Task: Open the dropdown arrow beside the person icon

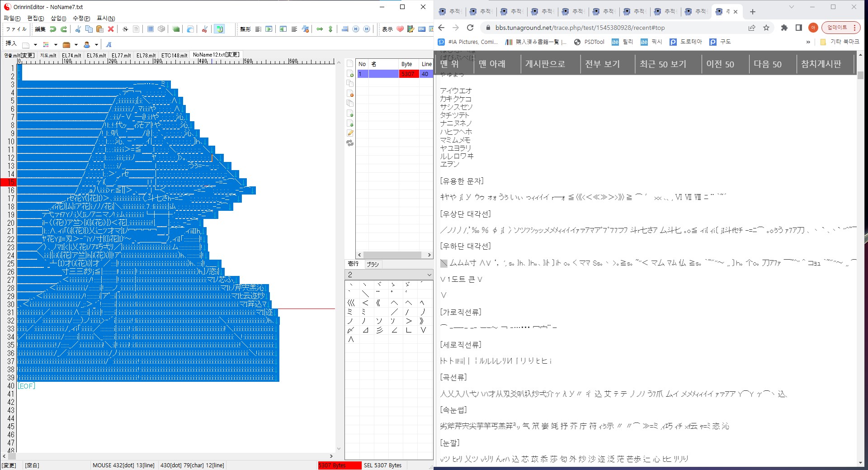Action: click(x=96, y=45)
